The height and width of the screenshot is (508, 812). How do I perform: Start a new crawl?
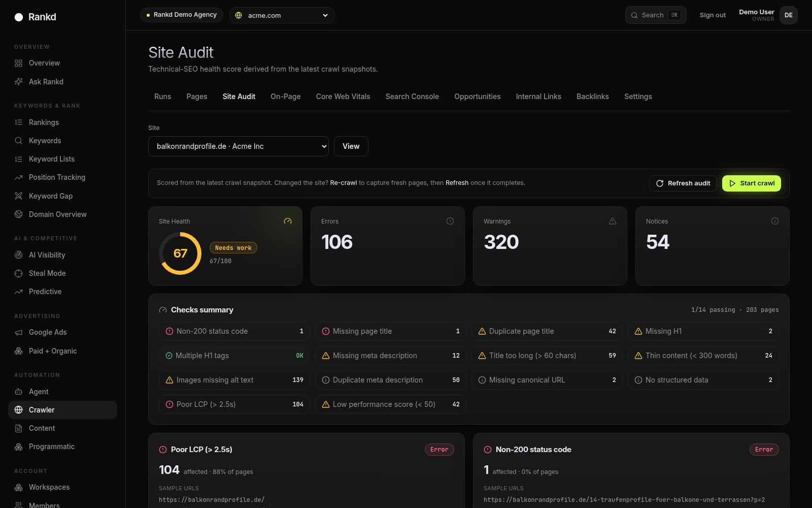(752, 183)
